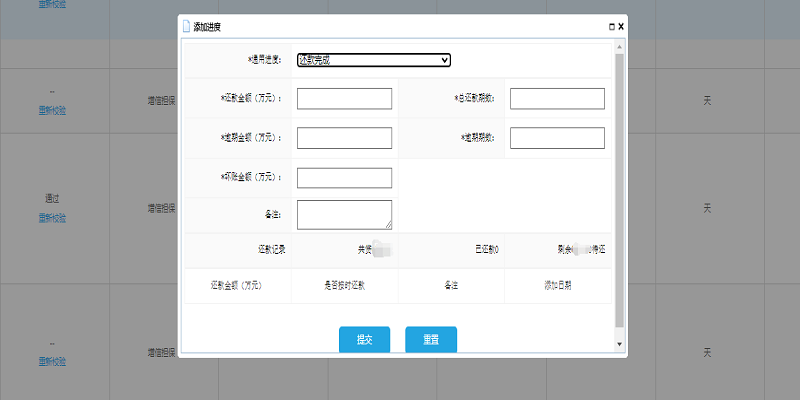Click into the 逾期期数 field

click(x=557, y=138)
